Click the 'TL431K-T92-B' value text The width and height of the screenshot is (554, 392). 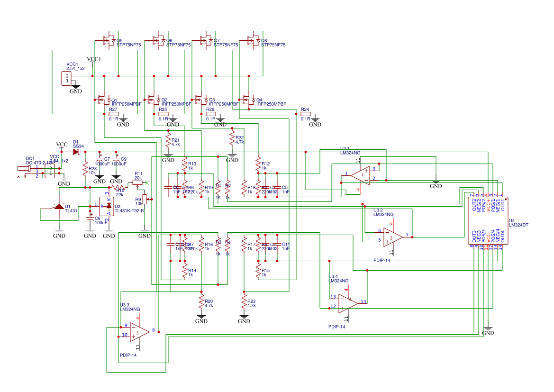(x=129, y=211)
